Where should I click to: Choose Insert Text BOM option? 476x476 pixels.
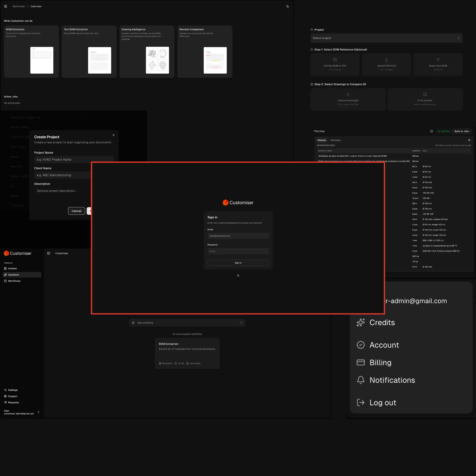coord(438,65)
